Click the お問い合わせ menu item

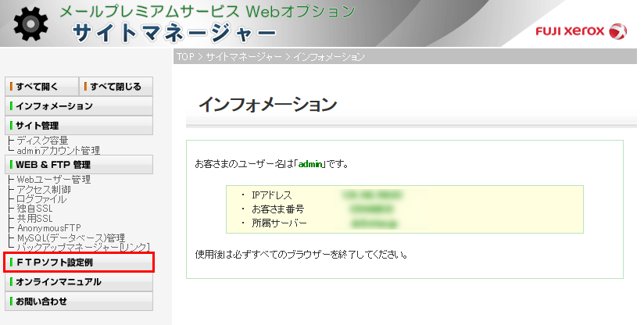tap(78, 301)
